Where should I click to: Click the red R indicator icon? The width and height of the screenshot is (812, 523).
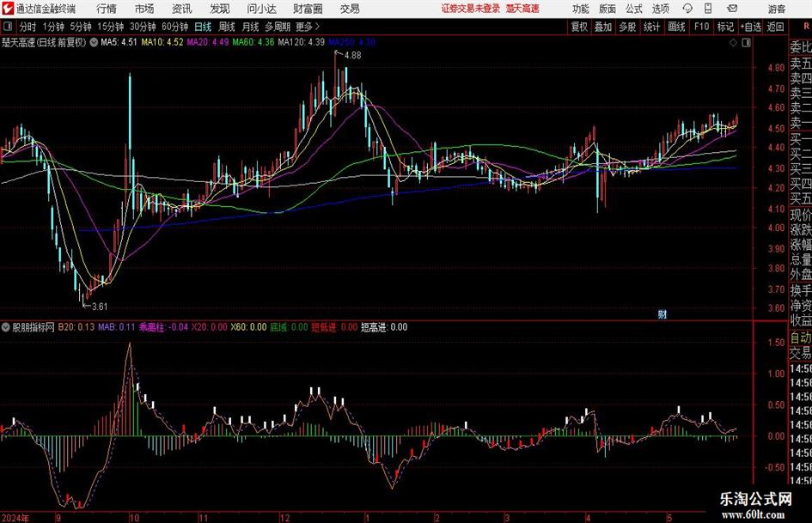[x=806, y=27]
